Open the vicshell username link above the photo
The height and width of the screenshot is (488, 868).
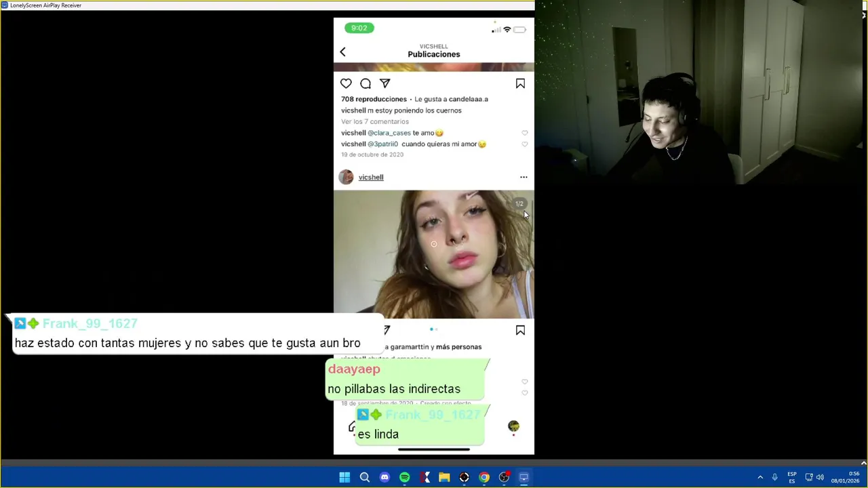click(x=371, y=178)
